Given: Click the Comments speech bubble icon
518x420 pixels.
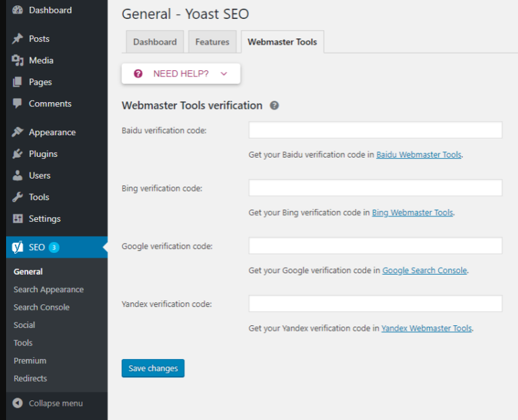Looking at the screenshot, I should [18, 103].
